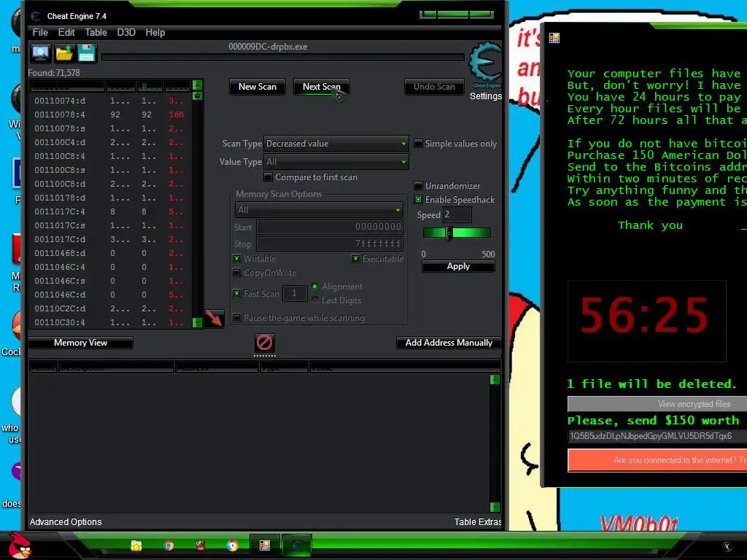Click the ransomware window title icon
This screenshot has height=560, width=747.
pyautogui.click(x=554, y=38)
